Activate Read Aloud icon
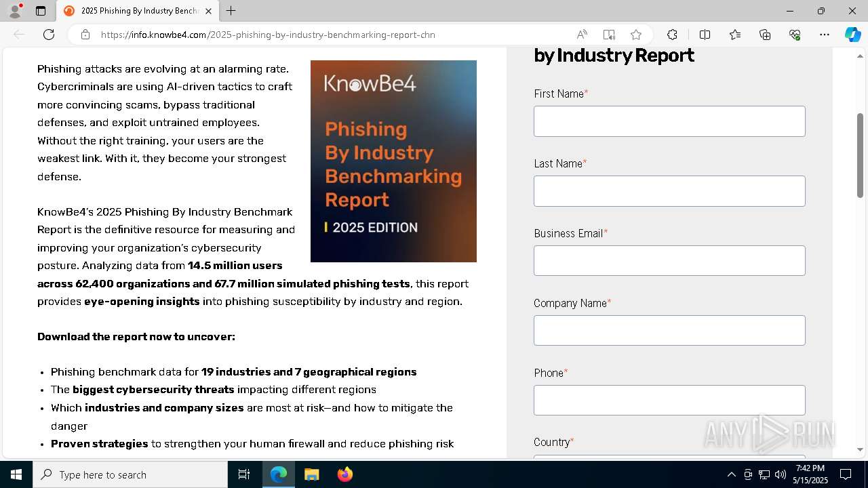The height and width of the screenshot is (488, 868). click(582, 35)
